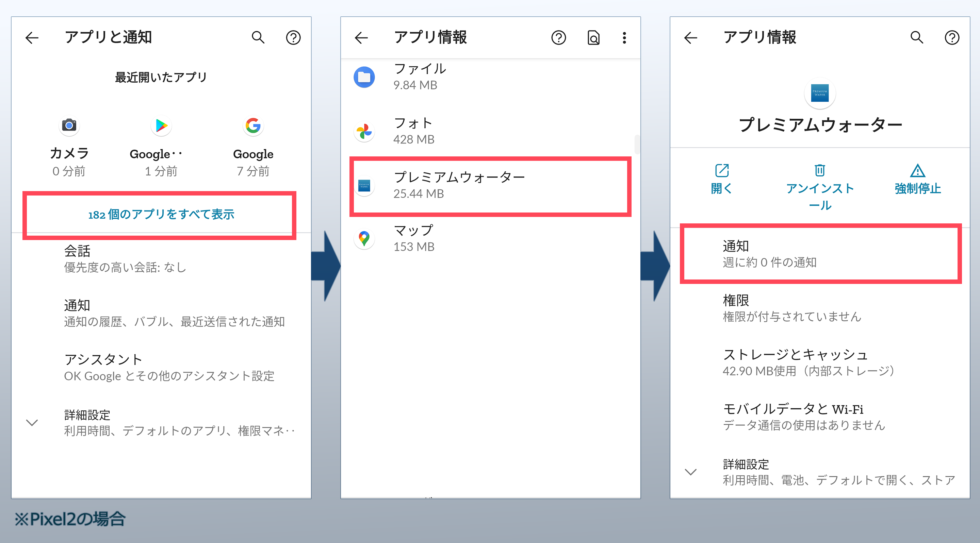980x543 pixels.
Task: Tap search icon in アプリと通知 screen
Action: coord(258,37)
